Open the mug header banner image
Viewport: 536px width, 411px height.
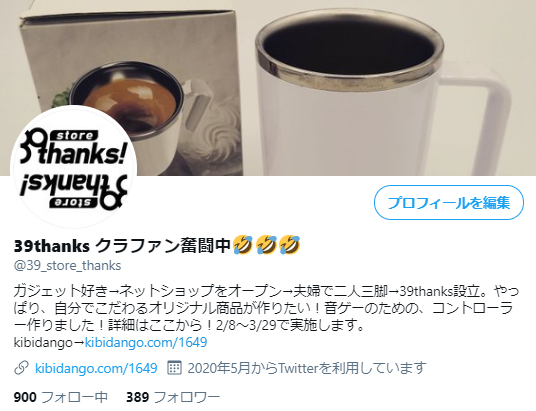tap(268, 88)
